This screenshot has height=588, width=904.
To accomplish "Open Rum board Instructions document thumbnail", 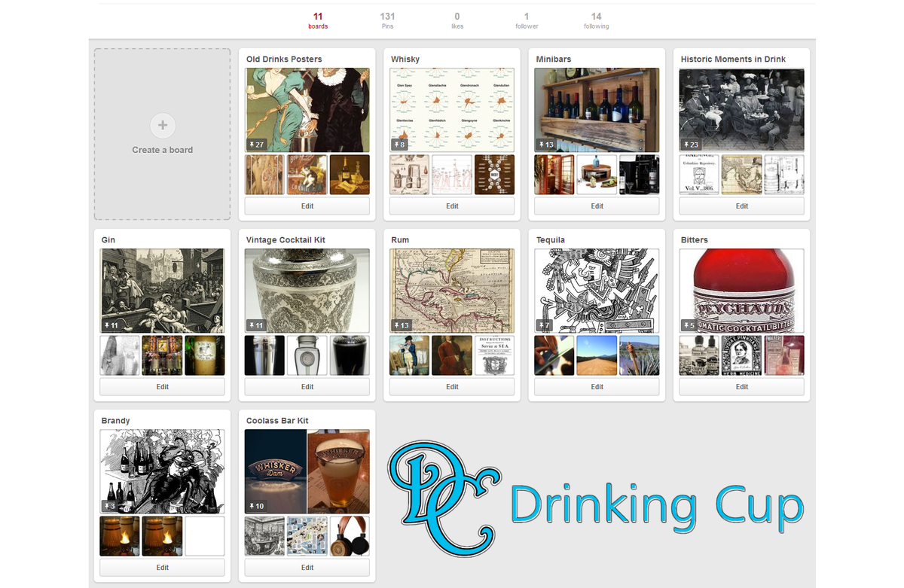I will (494, 355).
